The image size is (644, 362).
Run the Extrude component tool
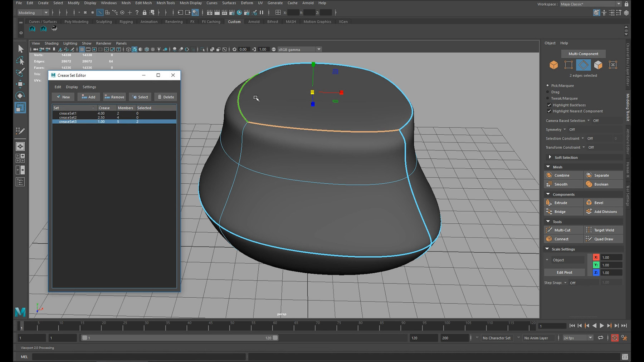pyautogui.click(x=563, y=203)
